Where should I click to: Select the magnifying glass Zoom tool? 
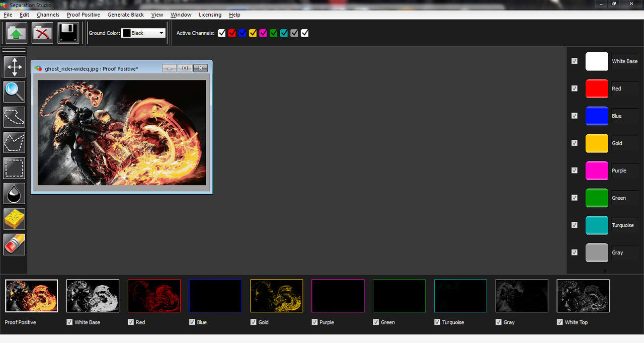point(15,92)
